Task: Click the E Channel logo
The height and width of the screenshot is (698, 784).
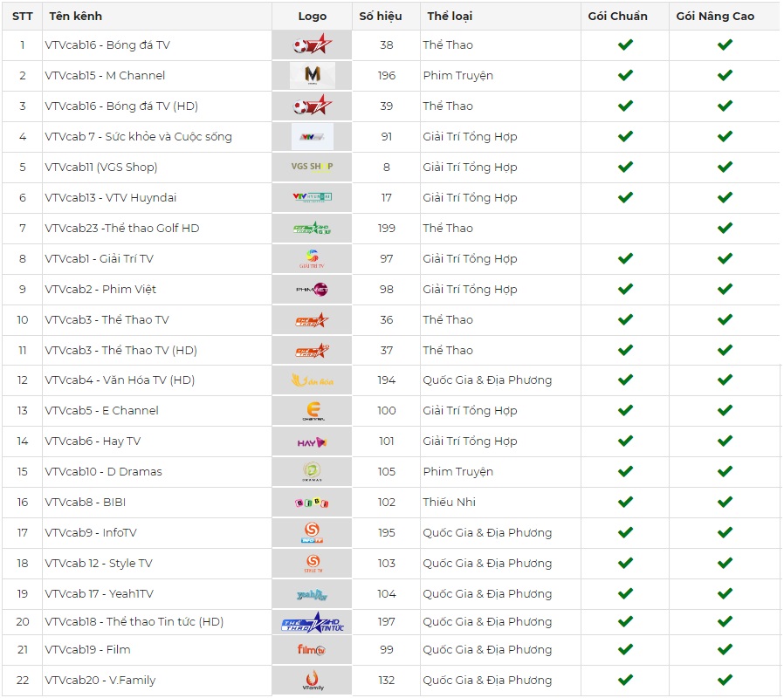Action: pos(313,411)
